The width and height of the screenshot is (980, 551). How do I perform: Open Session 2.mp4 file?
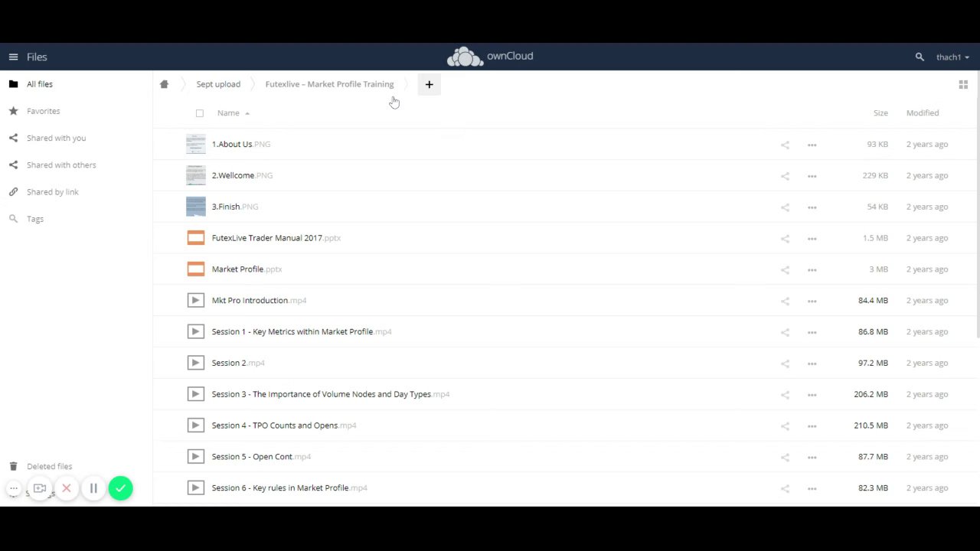coord(238,363)
